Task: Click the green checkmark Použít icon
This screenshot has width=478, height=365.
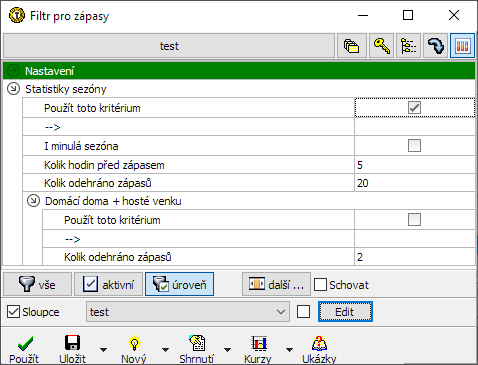Action: coord(25,343)
